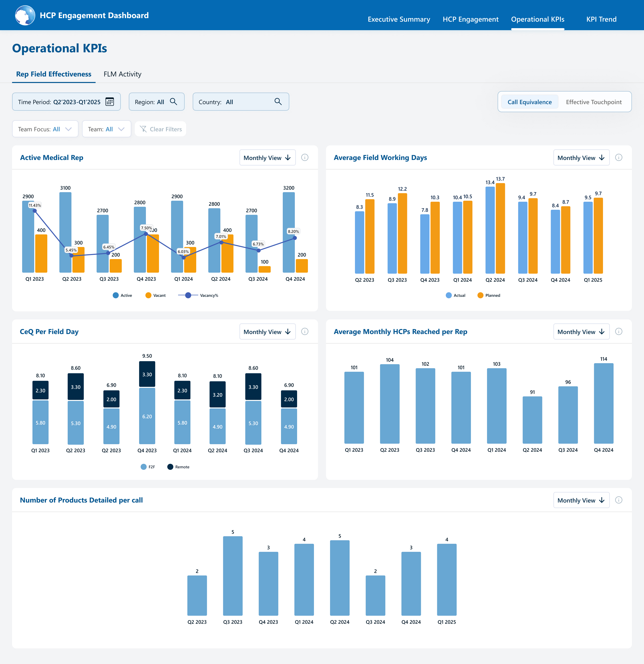The height and width of the screenshot is (664, 644).
Task: Click the Clear Filters button
Action: (160, 129)
